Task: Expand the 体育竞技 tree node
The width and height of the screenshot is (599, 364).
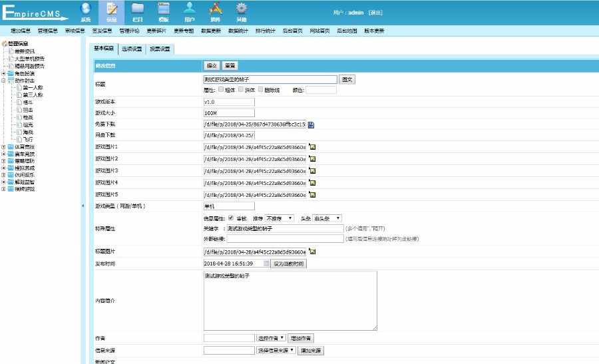Action: coord(3,146)
